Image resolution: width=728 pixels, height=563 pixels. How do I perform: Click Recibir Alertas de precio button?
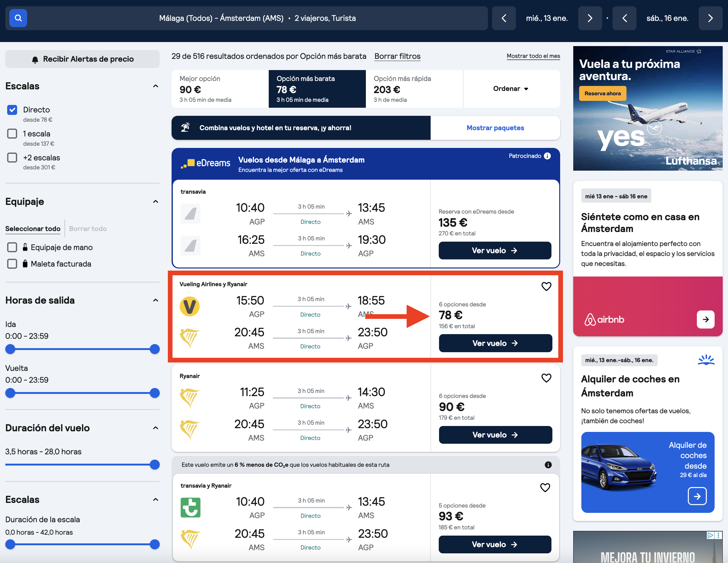point(82,59)
